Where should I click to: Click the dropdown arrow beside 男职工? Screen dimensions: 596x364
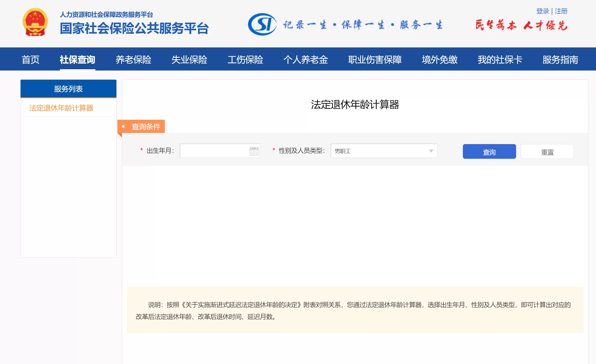click(x=431, y=151)
